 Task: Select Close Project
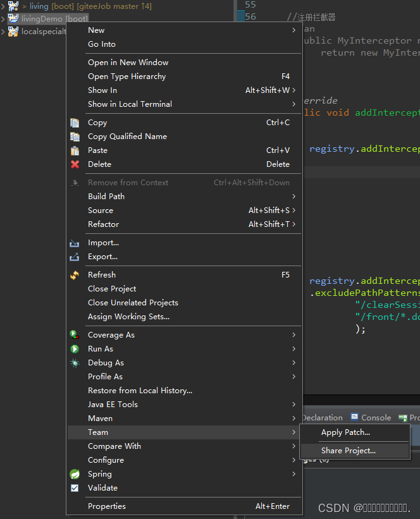184,289
